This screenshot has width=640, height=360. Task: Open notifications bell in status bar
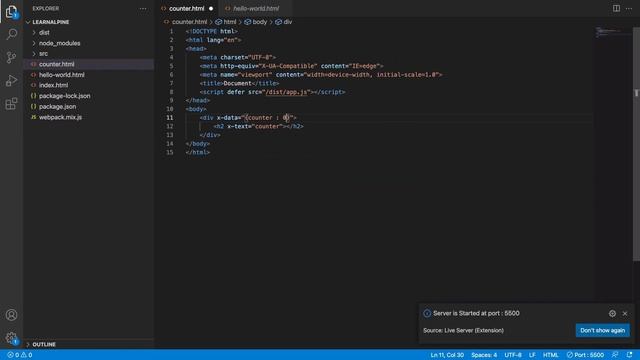tap(629, 355)
